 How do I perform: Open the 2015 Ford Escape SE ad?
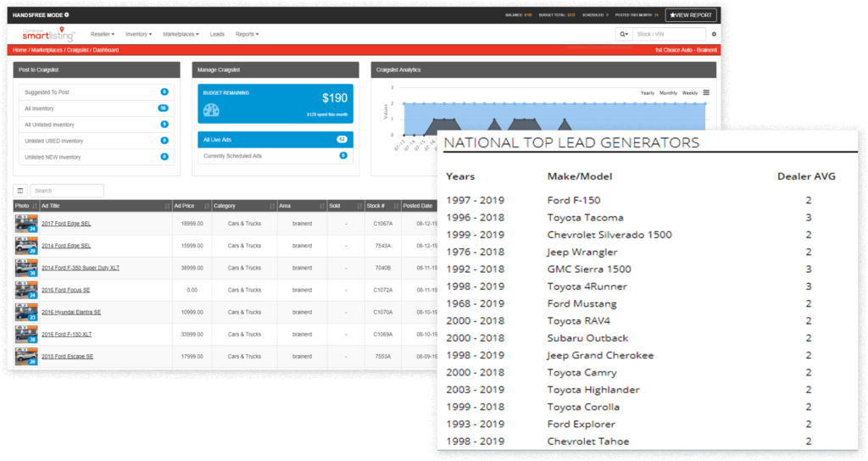coord(67,357)
